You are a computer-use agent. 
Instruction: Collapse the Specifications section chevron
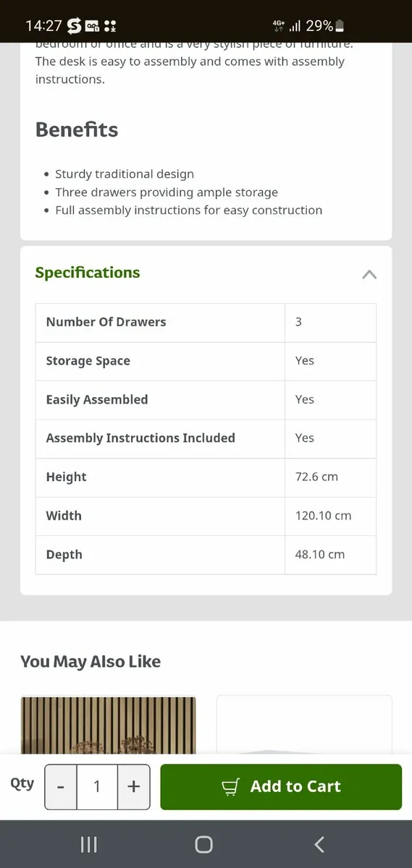369,274
